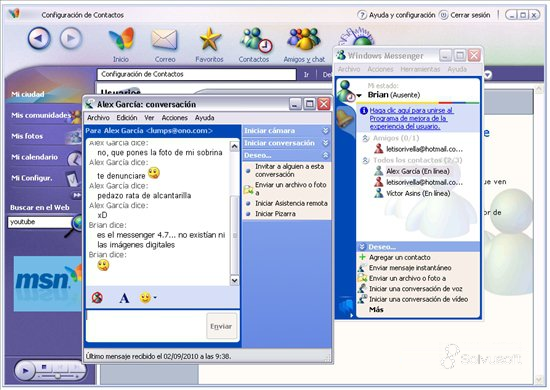Click the message text input box
Screen dimensions: 550x390
(146, 326)
